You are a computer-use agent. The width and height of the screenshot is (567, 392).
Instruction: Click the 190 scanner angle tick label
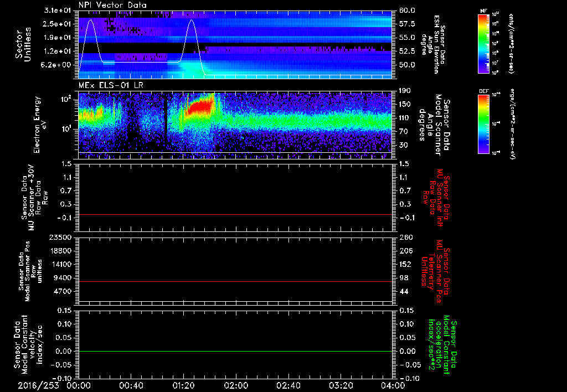point(405,91)
